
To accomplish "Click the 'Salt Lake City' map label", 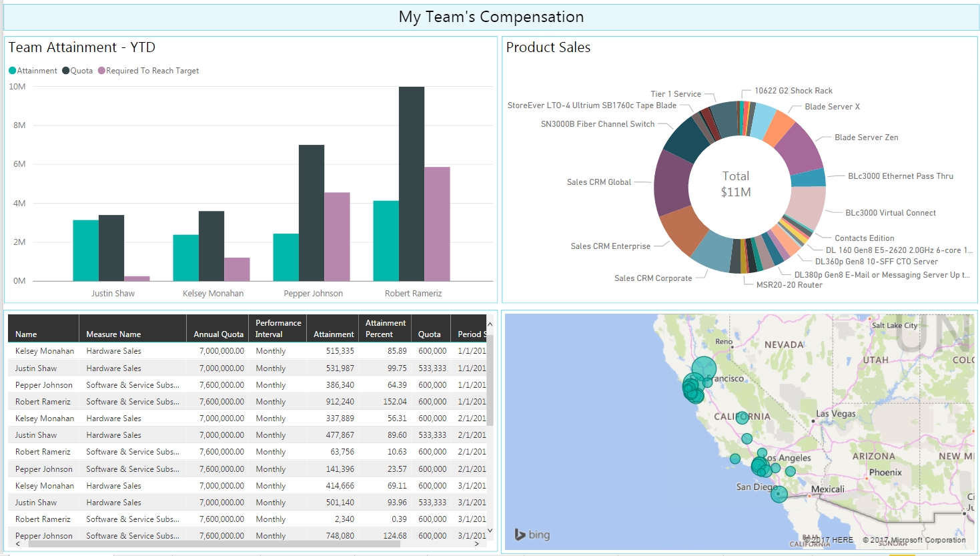I will pos(895,326).
